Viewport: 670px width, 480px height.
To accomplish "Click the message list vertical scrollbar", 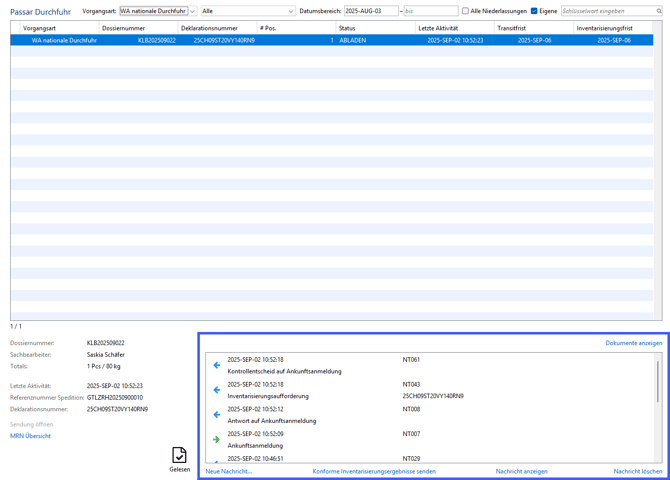I will pyautogui.click(x=658, y=381).
